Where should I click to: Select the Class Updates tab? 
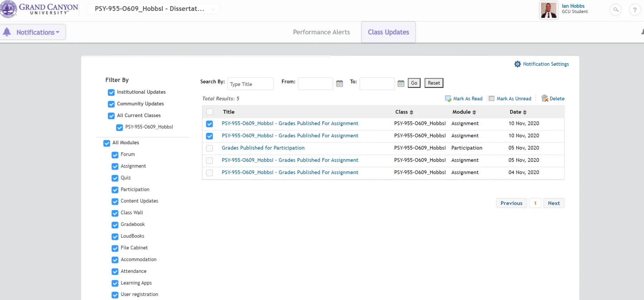pyautogui.click(x=388, y=32)
